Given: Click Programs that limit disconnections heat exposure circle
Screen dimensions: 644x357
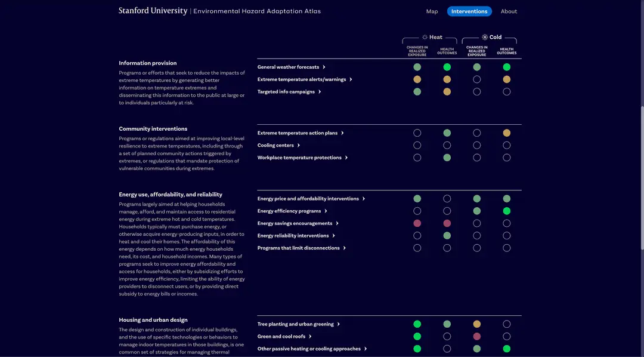Looking at the screenshot, I should (417, 248).
